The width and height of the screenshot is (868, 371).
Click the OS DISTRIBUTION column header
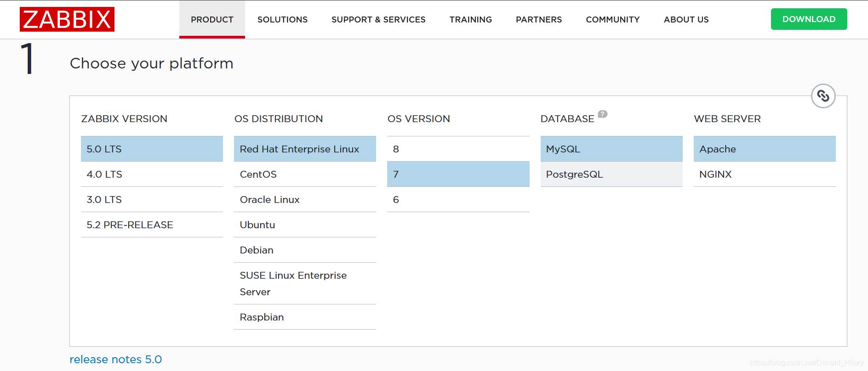[x=279, y=118]
